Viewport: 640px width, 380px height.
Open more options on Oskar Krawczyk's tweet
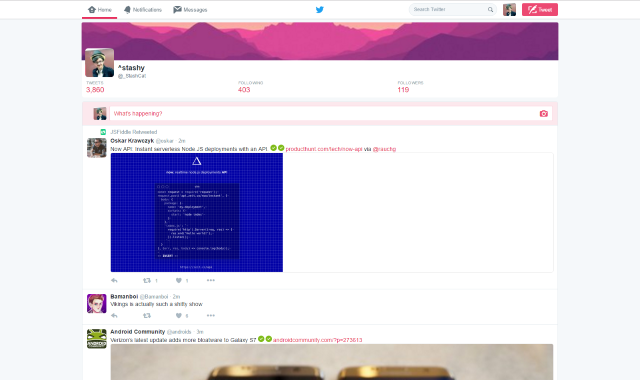(211, 280)
